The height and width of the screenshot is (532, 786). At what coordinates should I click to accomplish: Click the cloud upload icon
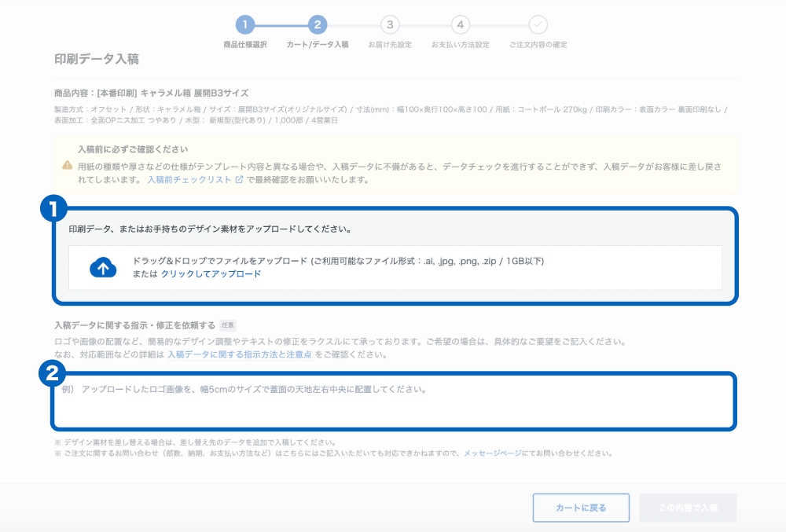[x=103, y=267]
